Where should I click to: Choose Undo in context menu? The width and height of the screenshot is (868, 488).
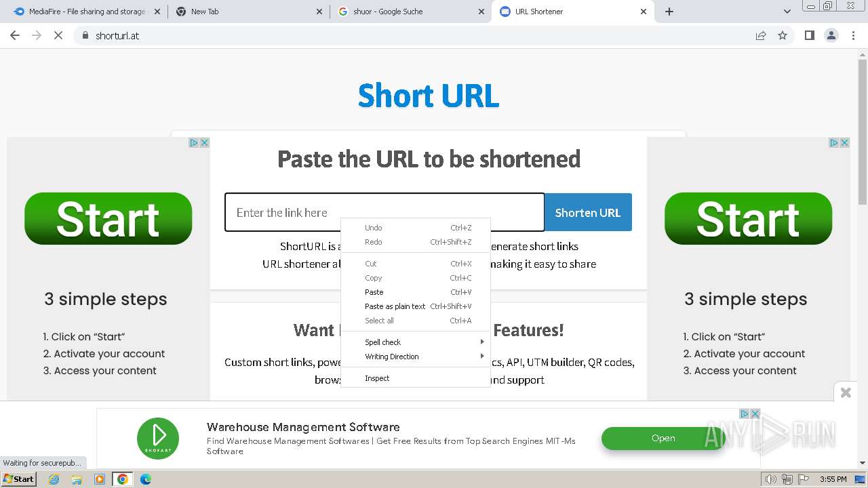(x=415, y=228)
